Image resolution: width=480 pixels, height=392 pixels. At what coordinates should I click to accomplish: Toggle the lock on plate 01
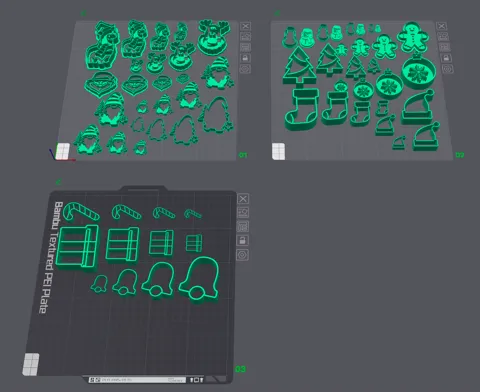(x=245, y=58)
